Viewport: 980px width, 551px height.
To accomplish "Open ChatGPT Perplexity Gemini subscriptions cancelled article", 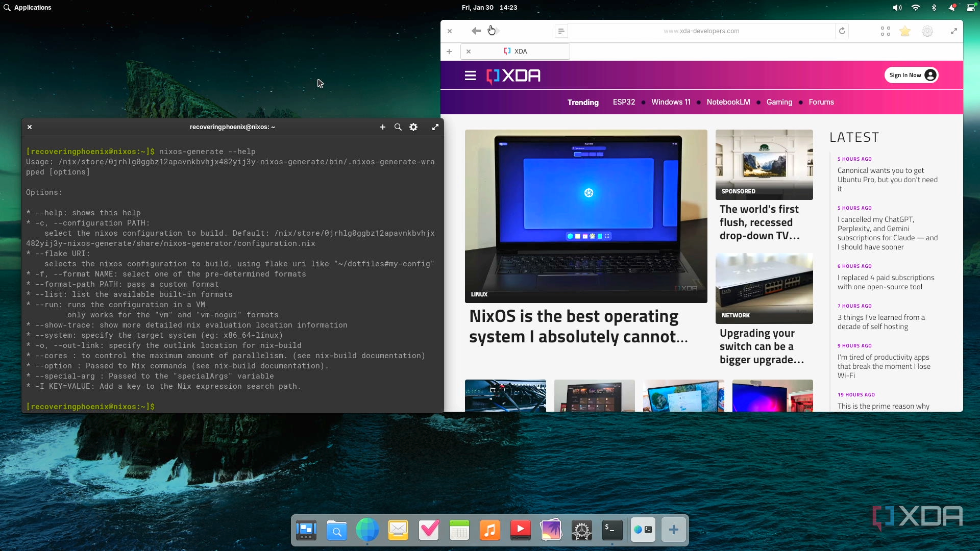I will coord(887,233).
